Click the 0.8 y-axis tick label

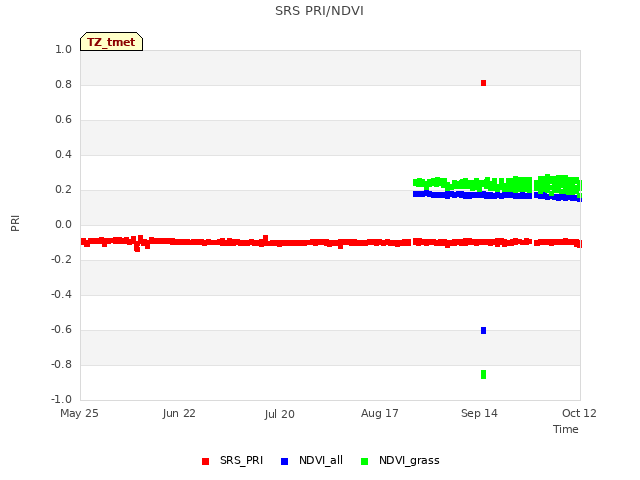(x=63, y=84)
